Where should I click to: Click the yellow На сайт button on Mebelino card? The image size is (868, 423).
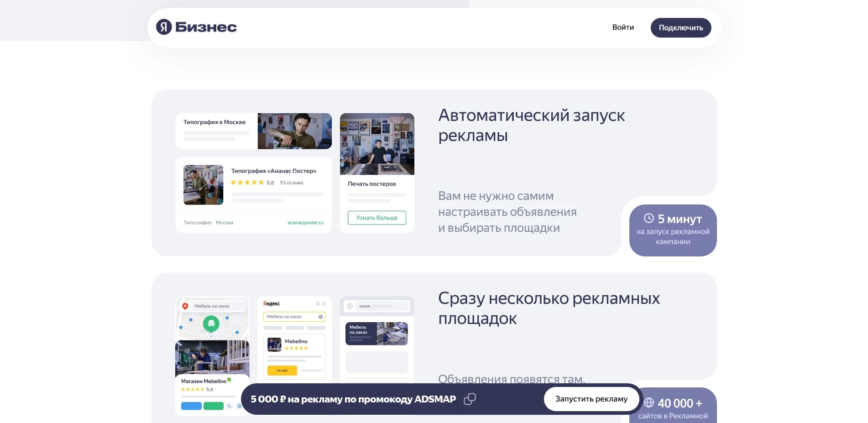pyautogui.click(x=282, y=371)
